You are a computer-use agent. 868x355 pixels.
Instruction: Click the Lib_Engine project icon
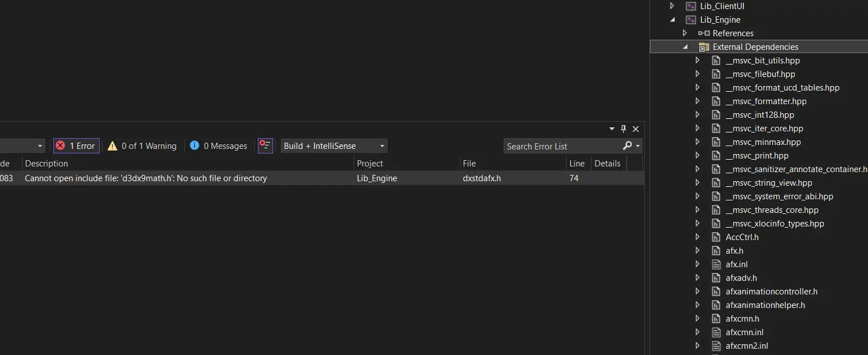pos(691,20)
